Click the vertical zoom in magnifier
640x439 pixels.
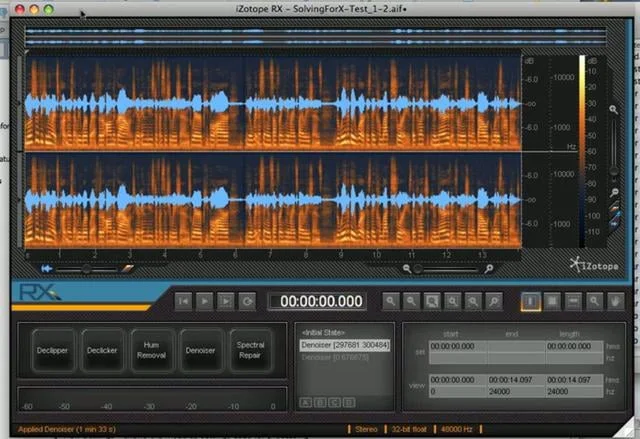point(613,109)
